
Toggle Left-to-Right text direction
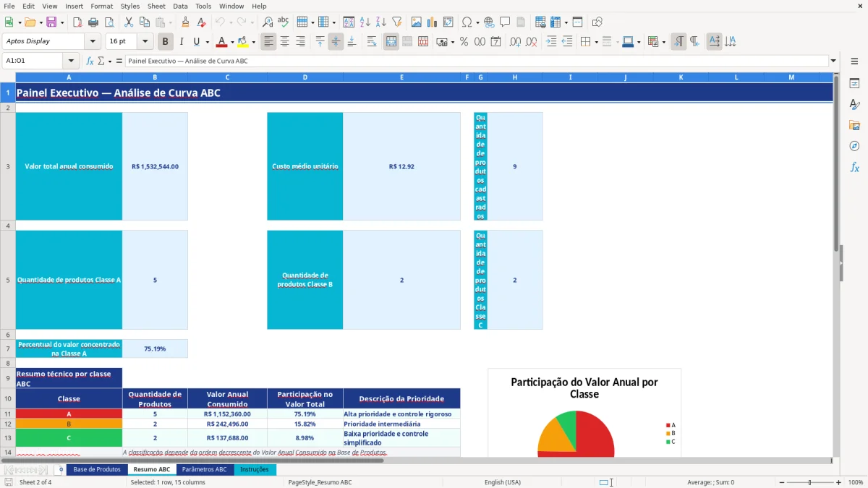tap(678, 42)
